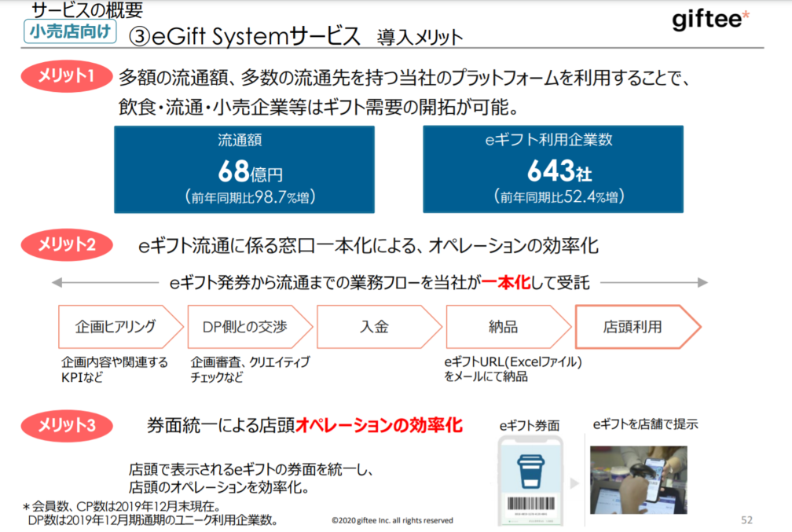Click the page number 52
Image resolution: width=792 pixels, height=532 pixels.
coord(746,520)
